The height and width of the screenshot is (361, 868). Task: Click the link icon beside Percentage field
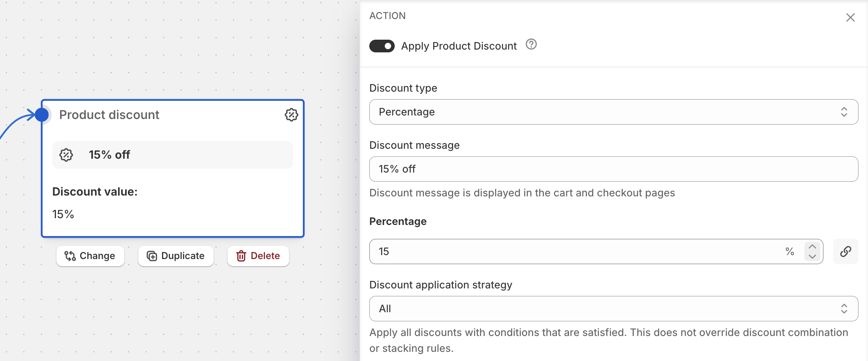pyautogui.click(x=845, y=252)
